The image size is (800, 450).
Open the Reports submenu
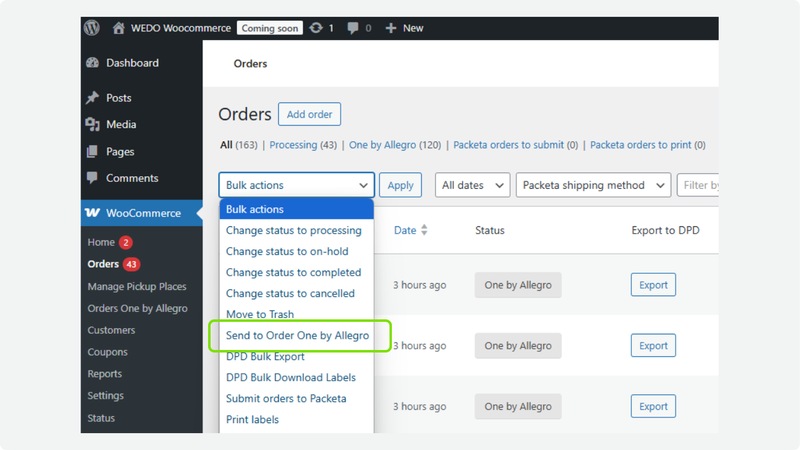click(105, 374)
